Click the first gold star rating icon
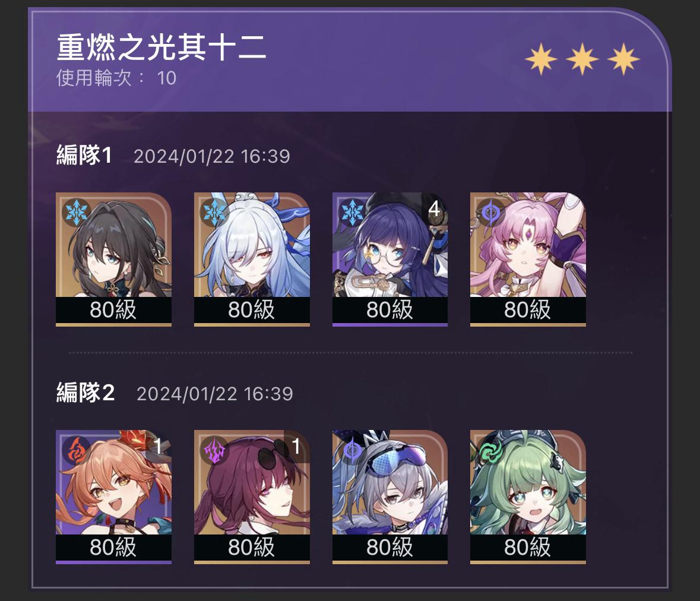The image size is (700, 601). pyautogui.click(x=541, y=59)
